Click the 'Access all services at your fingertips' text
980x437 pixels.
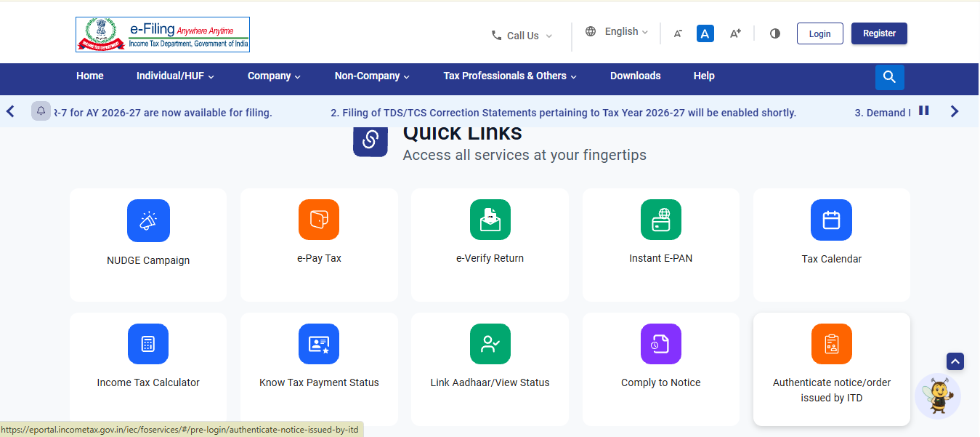point(525,155)
